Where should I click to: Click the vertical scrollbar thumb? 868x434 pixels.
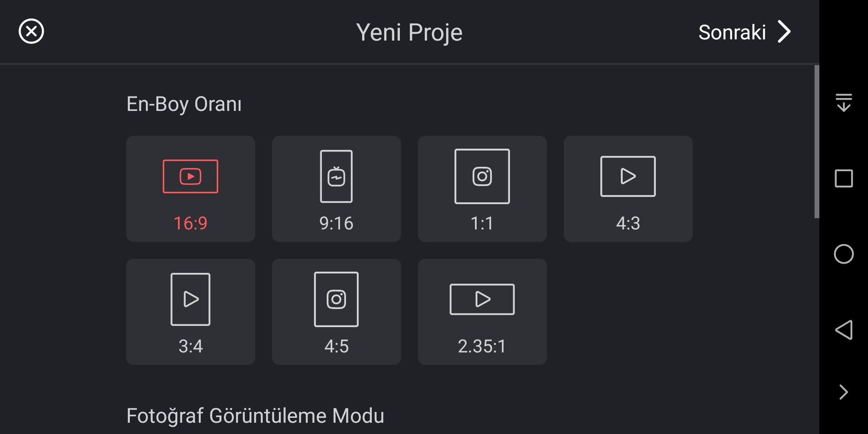tap(817, 141)
